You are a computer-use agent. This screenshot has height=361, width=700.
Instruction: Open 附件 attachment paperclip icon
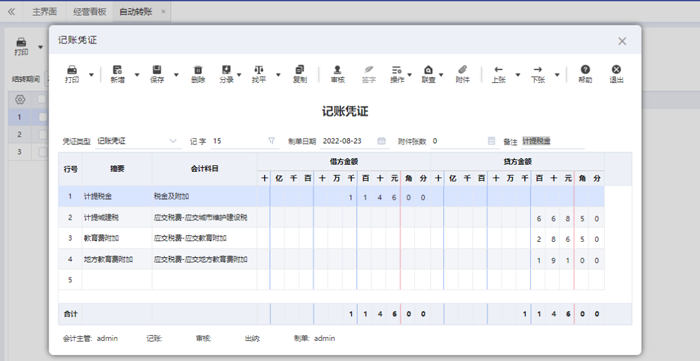(462, 74)
